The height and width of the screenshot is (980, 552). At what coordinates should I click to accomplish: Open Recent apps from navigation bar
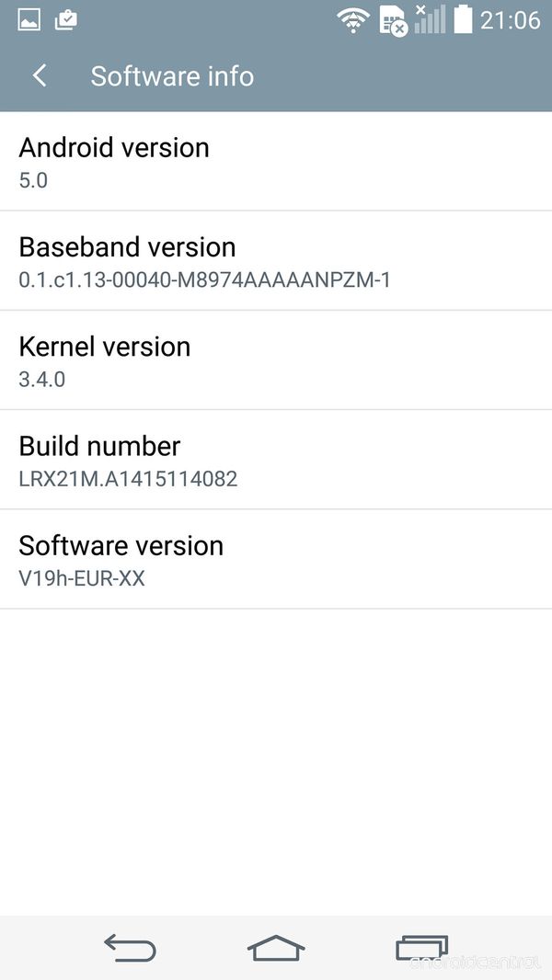(x=422, y=947)
